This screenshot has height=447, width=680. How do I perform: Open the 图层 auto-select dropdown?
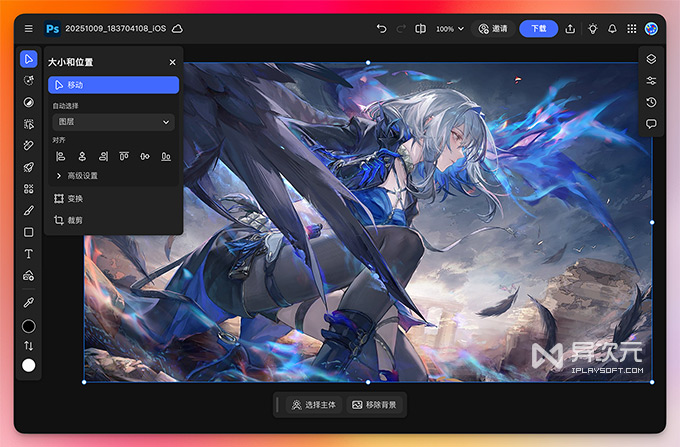point(114,122)
